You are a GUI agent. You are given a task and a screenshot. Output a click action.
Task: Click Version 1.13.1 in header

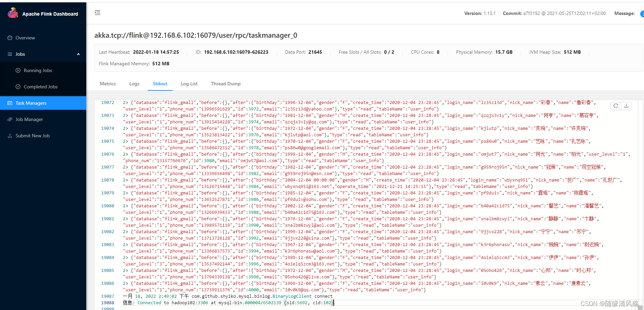(480, 13)
